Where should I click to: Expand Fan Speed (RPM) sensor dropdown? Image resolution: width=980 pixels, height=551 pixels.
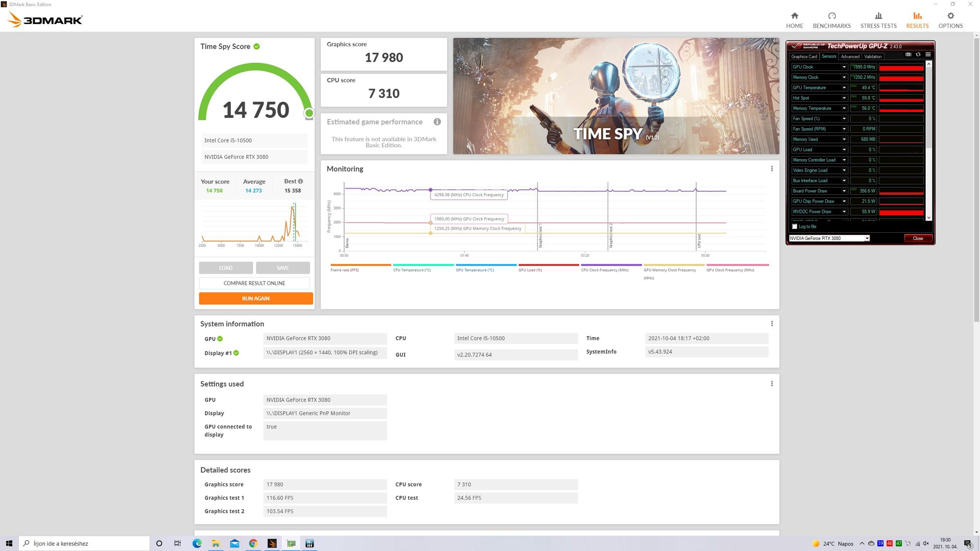pyautogui.click(x=844, y=129)
